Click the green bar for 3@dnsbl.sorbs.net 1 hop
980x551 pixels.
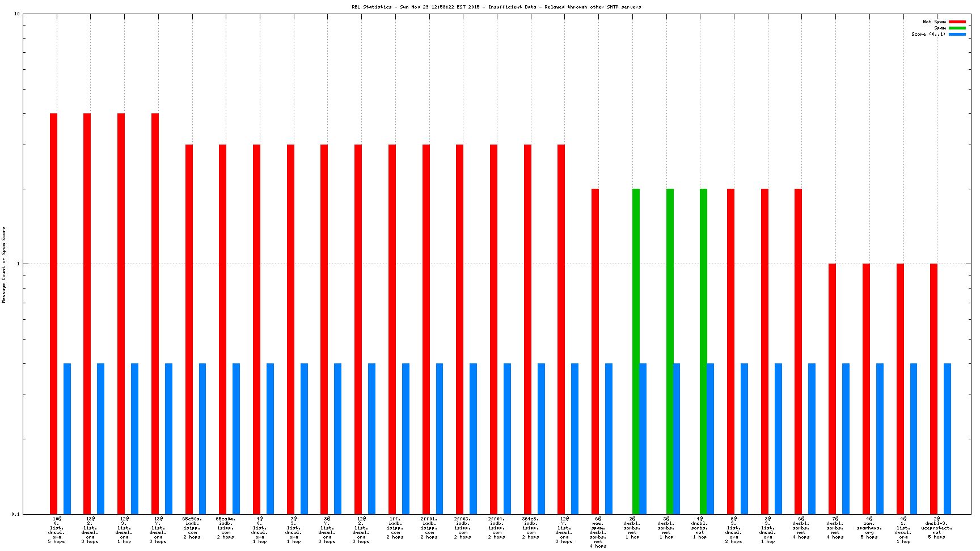[670, 351]
